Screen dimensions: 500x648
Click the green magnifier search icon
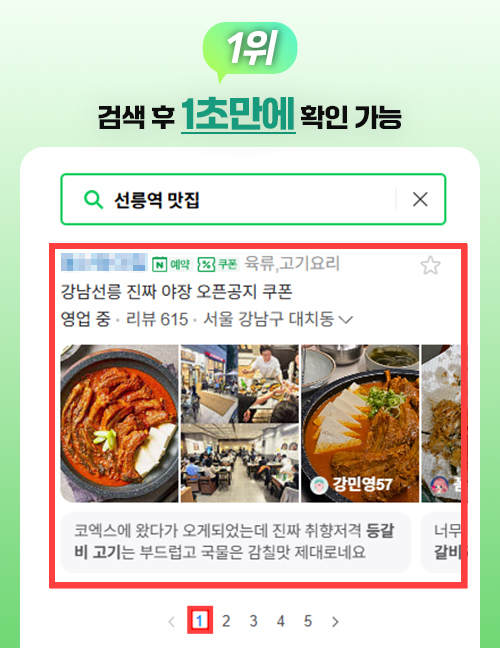[93, 200]
